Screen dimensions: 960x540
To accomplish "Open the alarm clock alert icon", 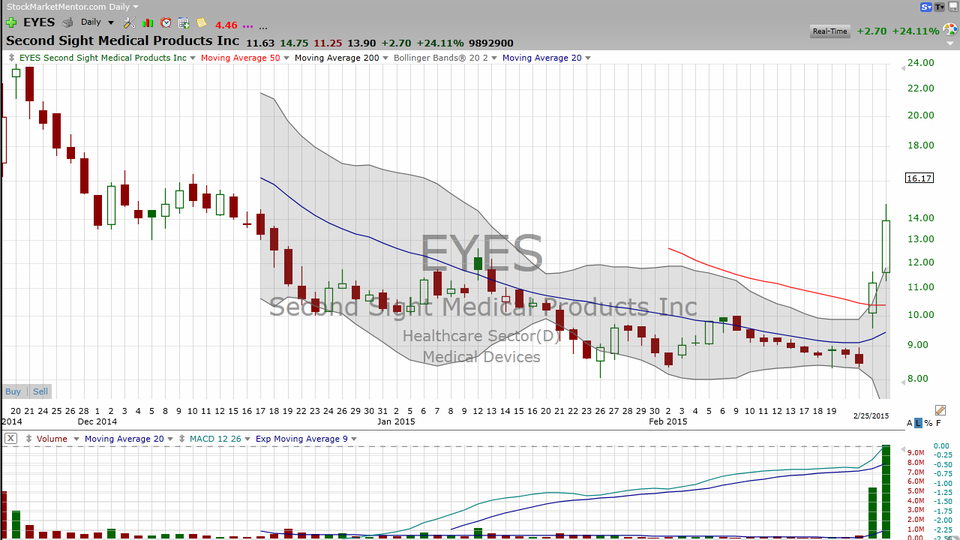I will 166,23.
